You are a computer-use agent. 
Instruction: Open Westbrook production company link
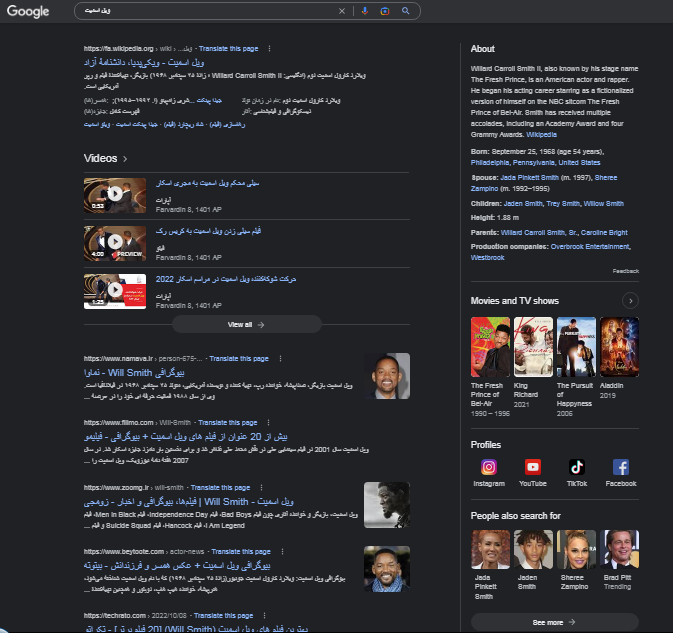point(488,257)
